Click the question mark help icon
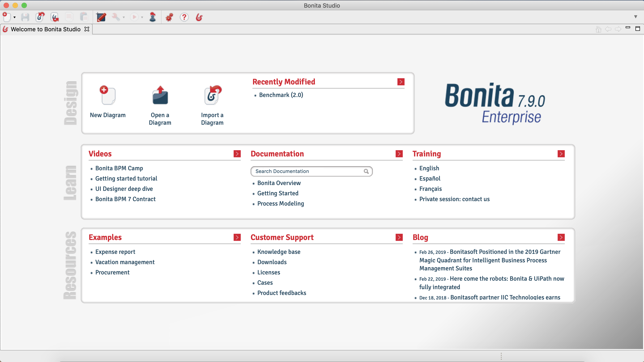Viewport: 644px width, 362px height. click(x=184, y=17)
